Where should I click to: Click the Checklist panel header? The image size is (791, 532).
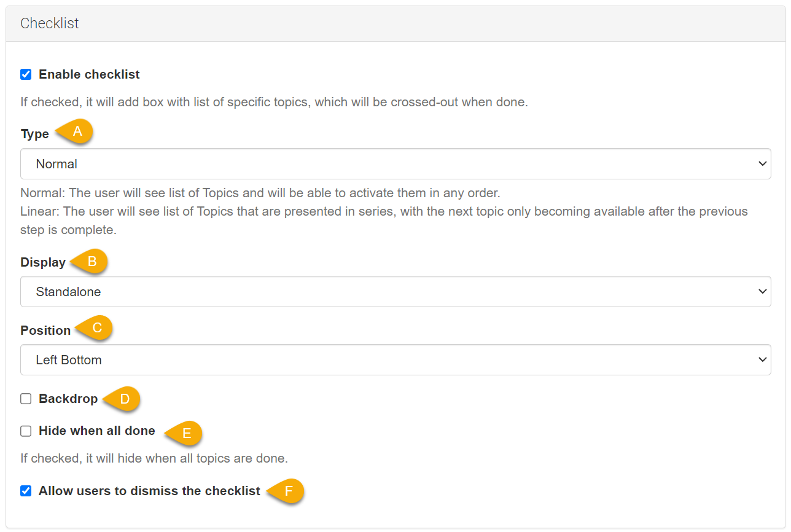point(50,23)
